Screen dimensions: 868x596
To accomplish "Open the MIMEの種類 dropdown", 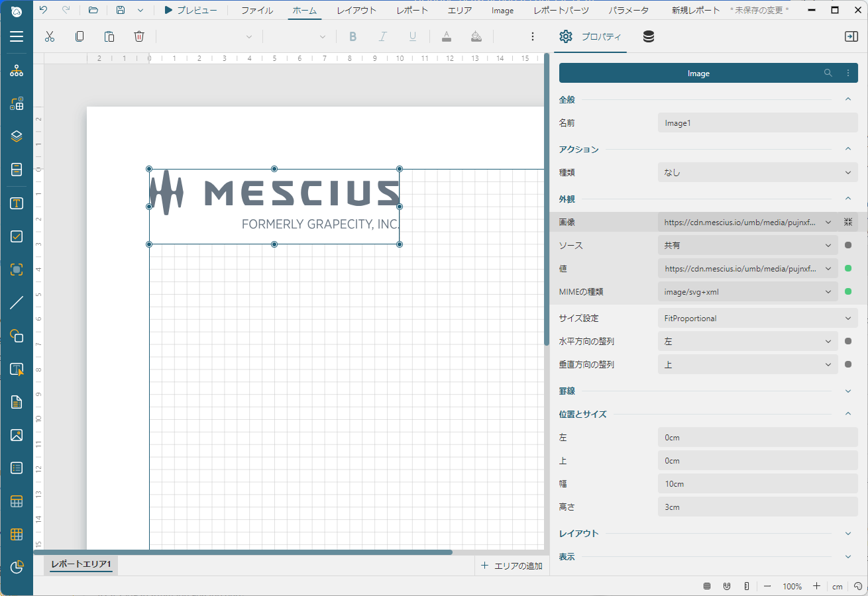I will coord(748,291).
